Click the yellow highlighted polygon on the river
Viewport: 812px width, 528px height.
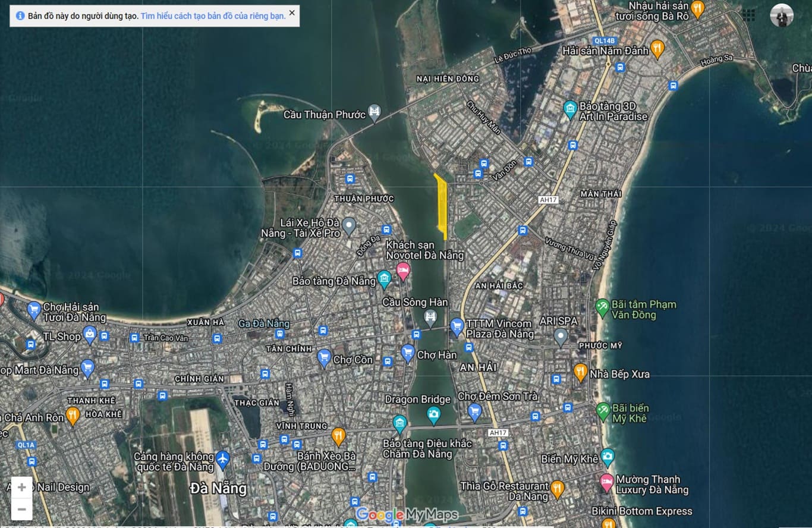[442, 205]
